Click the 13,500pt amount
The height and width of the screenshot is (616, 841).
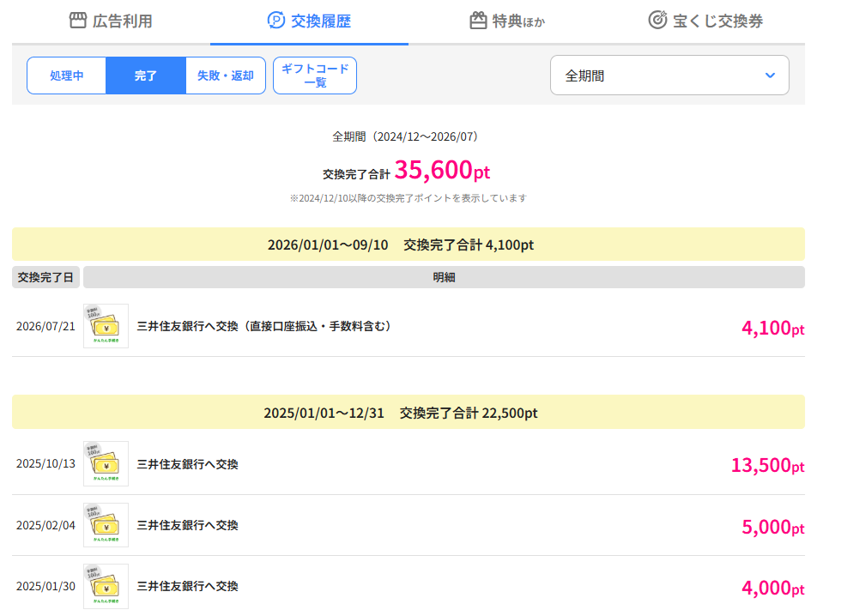[x=767, y=465]
